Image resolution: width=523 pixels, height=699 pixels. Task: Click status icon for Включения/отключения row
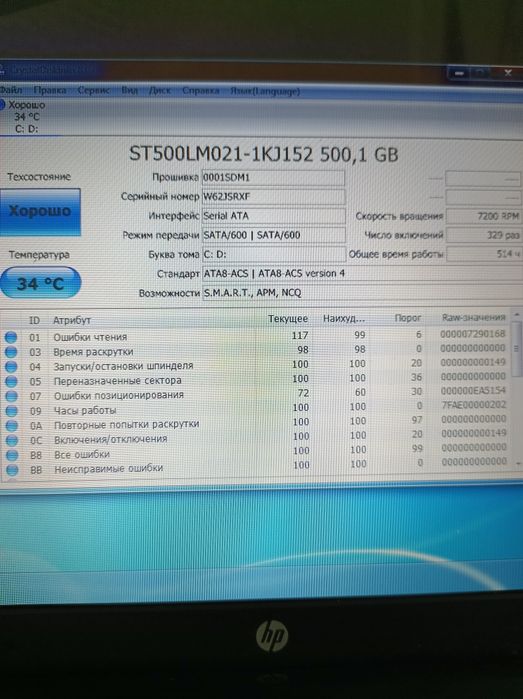(12, 440)
